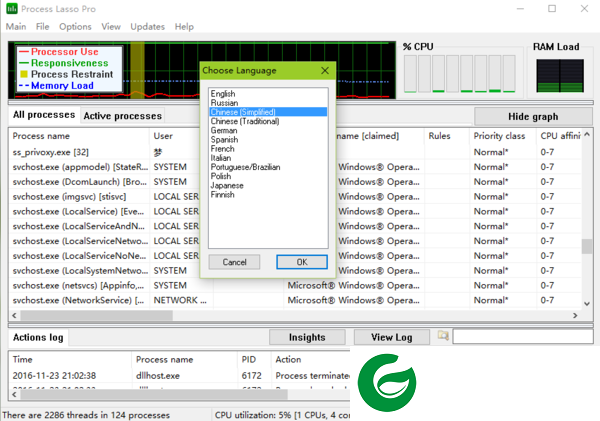
Task: Select the svchost.exe (netsvcs) [Appinfo row
Action: pos(295,286)
